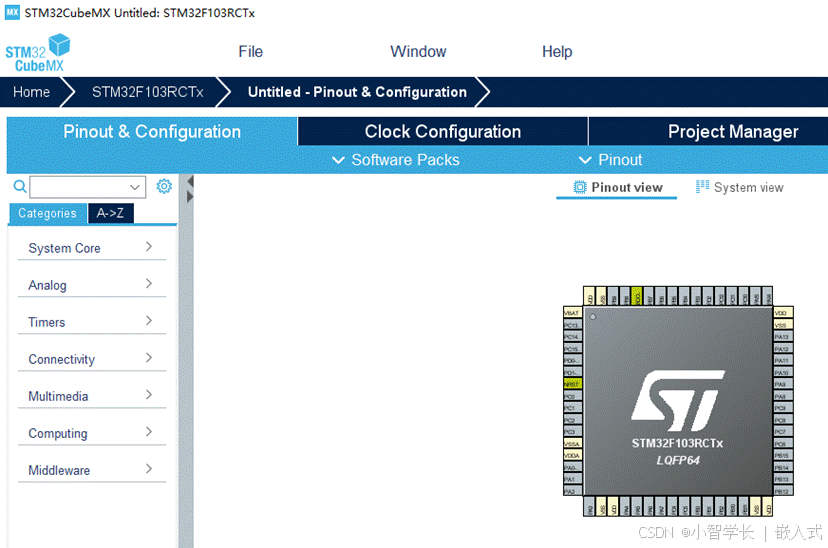This screenshot has height=548, width=828.
Task: Click the PC2 pin on the chip
Action: pos(572,420)
